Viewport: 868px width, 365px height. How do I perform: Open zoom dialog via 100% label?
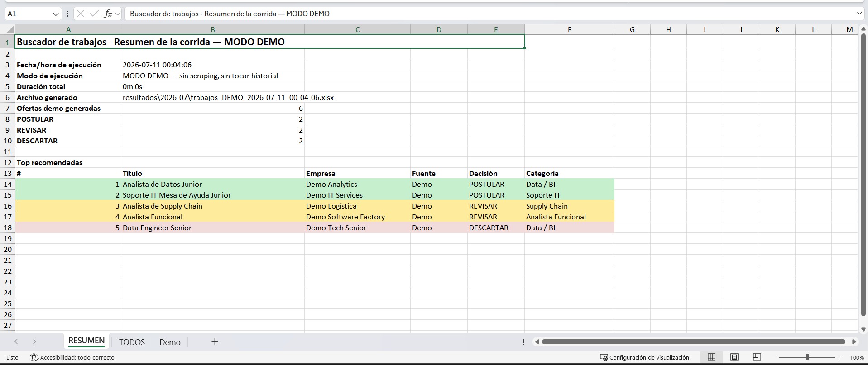pyautogui.click(x=857, y=357)
